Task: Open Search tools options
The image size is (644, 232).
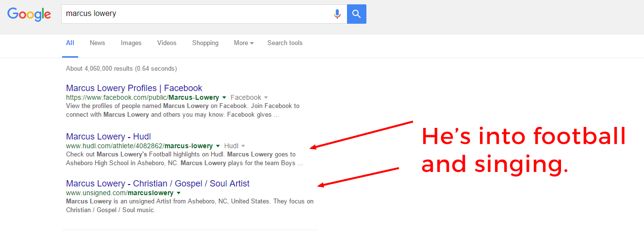Action: [285, 43]
